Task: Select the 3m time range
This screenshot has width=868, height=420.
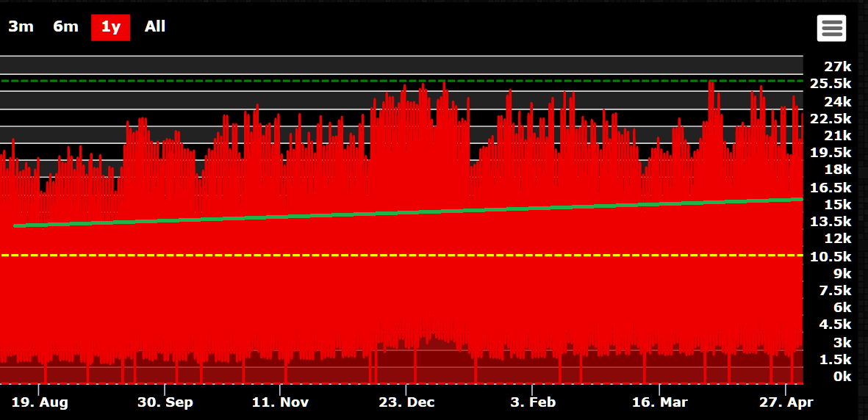Action: click(x=21, y=26)
